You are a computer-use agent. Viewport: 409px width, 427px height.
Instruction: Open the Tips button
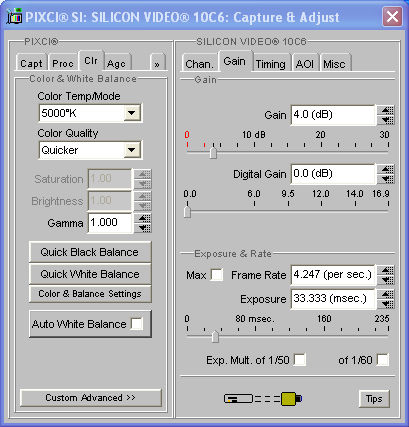[374, 399]
